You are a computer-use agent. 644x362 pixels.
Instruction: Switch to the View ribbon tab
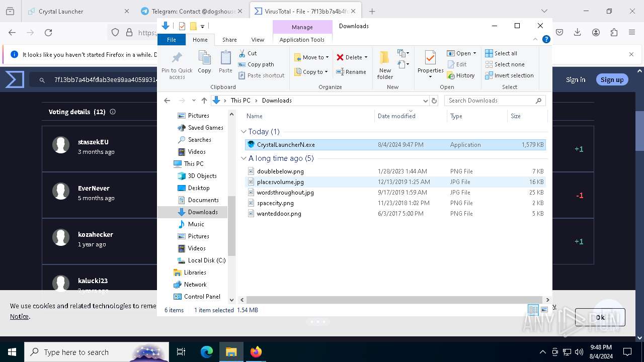pos(258,40)
